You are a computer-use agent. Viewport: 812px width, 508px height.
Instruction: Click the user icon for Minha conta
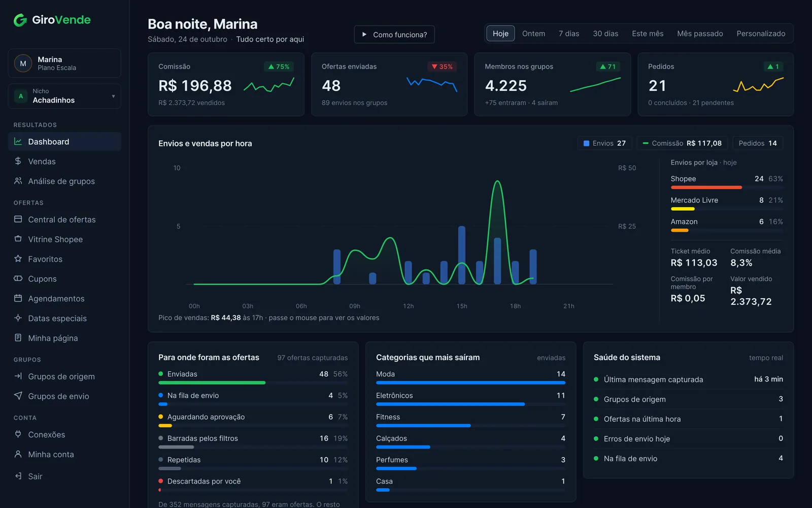[x=18, y=454]
